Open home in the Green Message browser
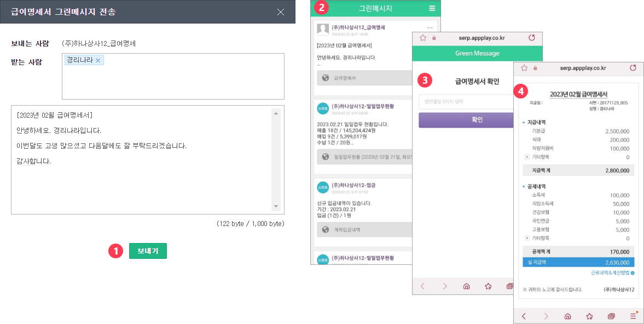The height and width of the screenshot is (324, 644). (466, 286)
